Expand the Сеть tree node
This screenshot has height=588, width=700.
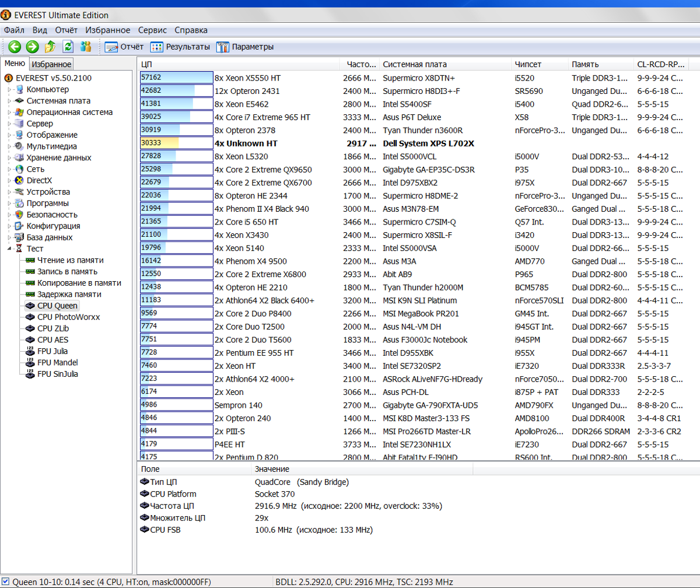point(9,169)
